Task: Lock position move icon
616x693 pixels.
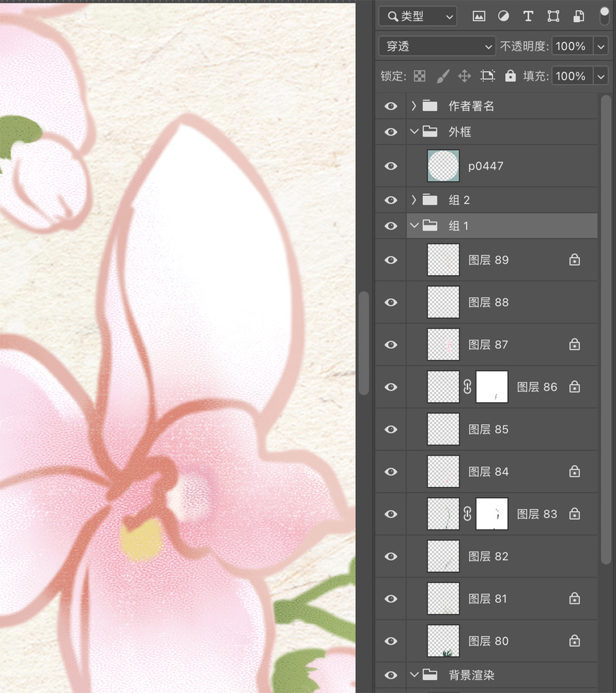Action: point(464,76)
